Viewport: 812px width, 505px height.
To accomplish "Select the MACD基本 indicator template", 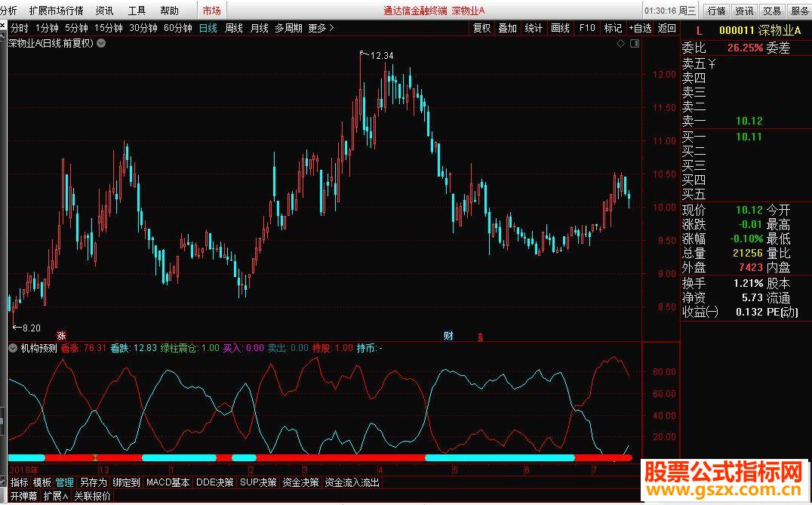I will click(x=168, y=482).
